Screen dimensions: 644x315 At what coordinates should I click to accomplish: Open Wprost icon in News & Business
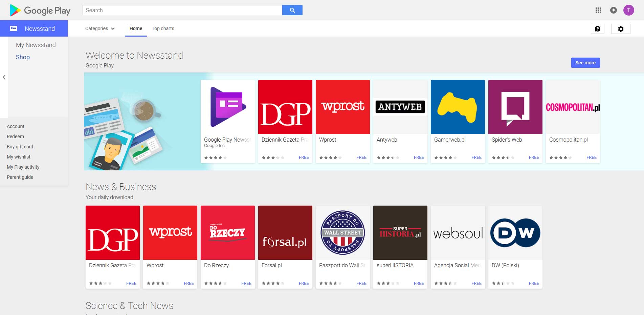click(170, 233)
